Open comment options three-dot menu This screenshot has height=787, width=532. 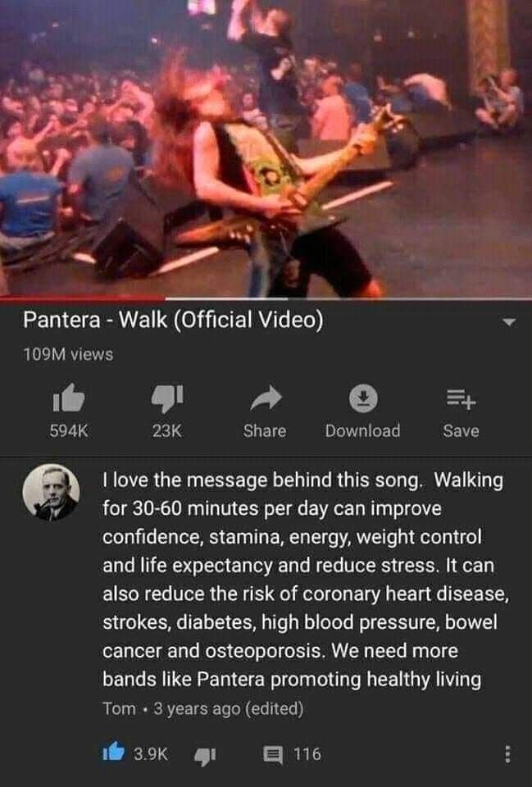[x=507, y=754]
